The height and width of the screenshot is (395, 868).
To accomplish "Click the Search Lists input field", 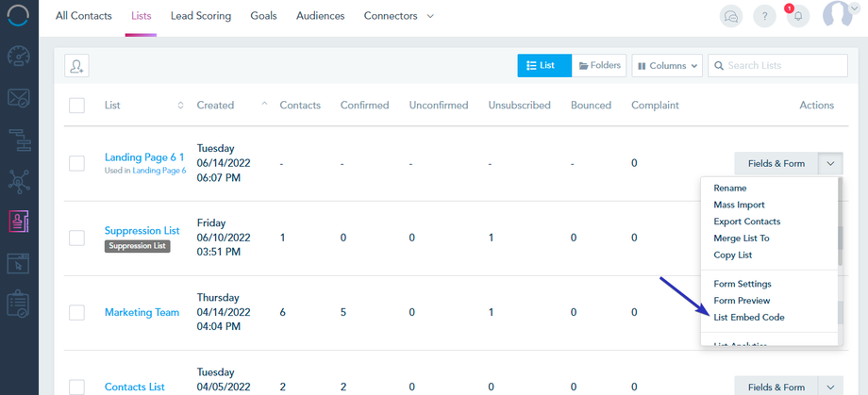I will (785, 66).
